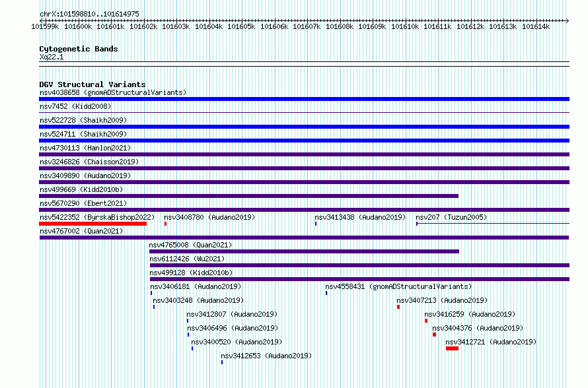Select the purple bar under nsv4765008
The width and height of the screenshot is (588, 388).
tap(304, 251)
